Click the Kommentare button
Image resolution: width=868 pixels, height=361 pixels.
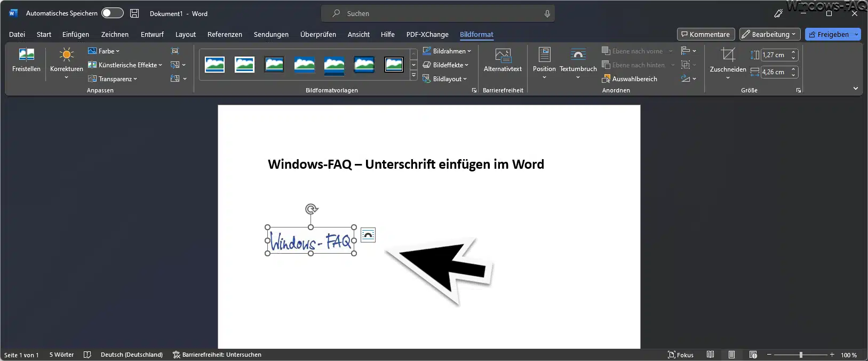706,34
